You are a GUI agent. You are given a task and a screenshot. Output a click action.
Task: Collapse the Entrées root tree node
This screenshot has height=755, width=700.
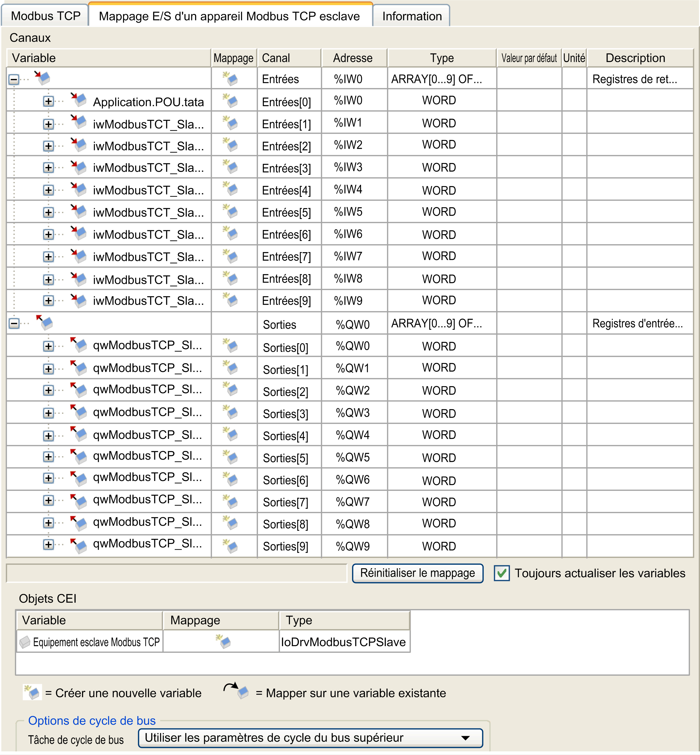[x=14, y=80]
